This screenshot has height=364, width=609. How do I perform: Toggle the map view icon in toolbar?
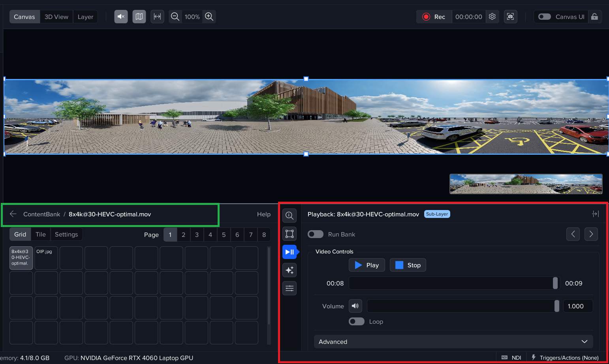point(139,17)
